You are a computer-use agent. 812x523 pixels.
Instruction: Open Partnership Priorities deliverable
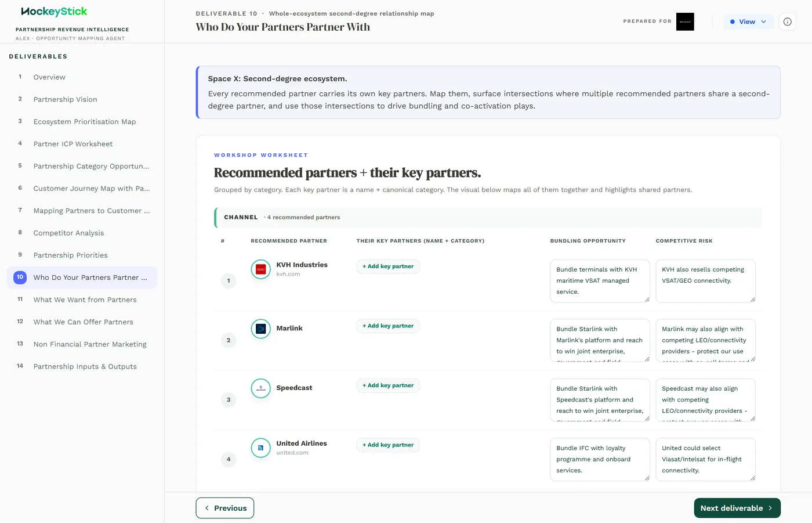coord(82,255)
